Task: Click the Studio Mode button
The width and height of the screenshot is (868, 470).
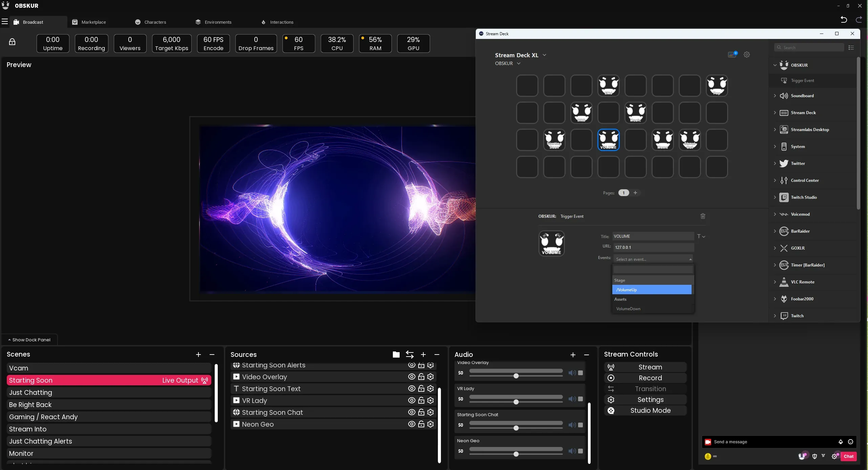Action: [x=645, y=410]
